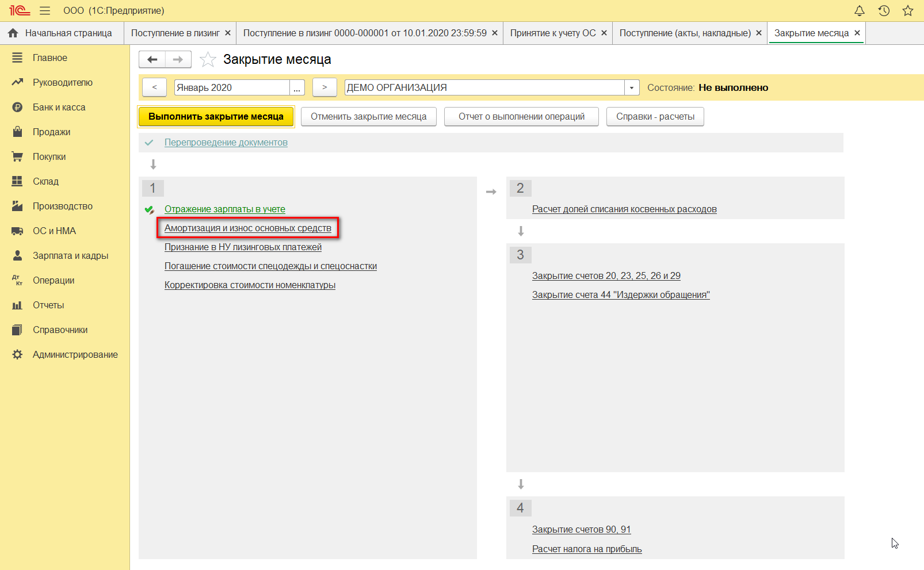The height and width of the screenshot is (570, 924).
Task: Open period picker ellipsis button
Action: click(297, 88)
